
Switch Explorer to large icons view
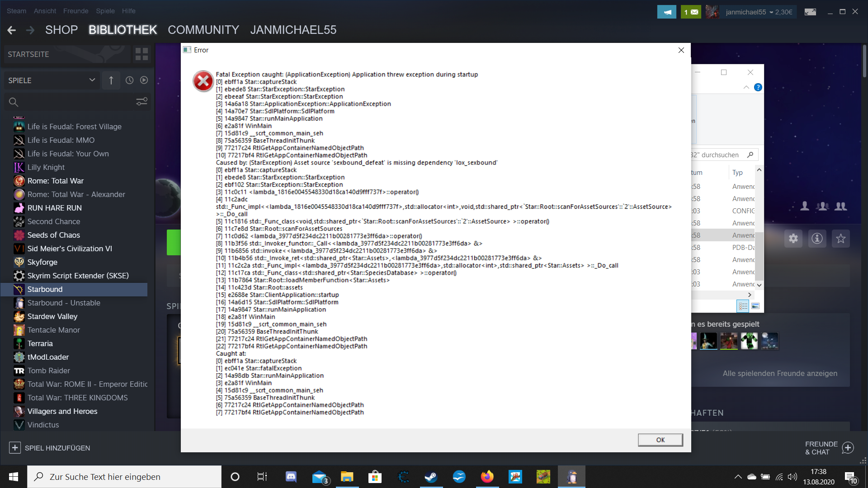(x=755, y=306)
